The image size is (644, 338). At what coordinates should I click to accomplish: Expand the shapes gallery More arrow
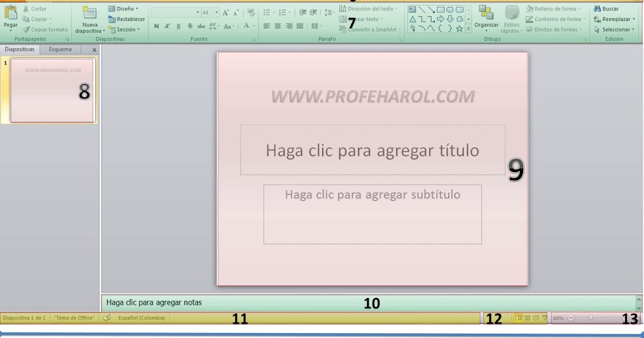468,28
